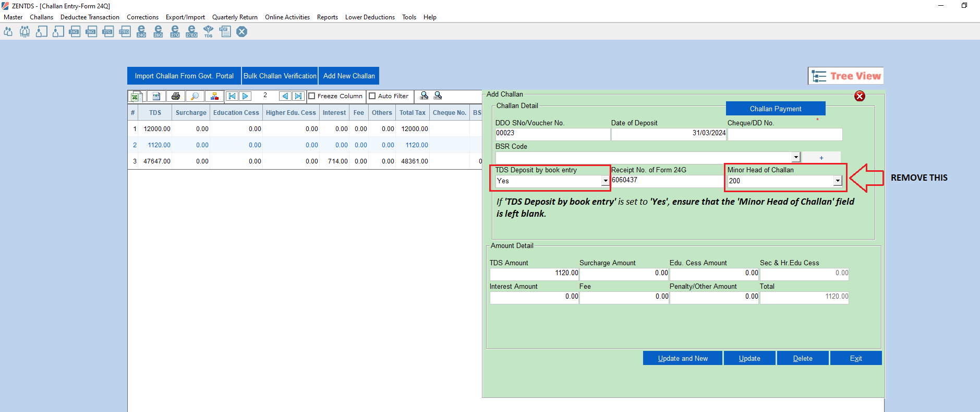Click the left-pointing blue arrow
The width and height of the screenshot is (980, 412).
[285, 96]
